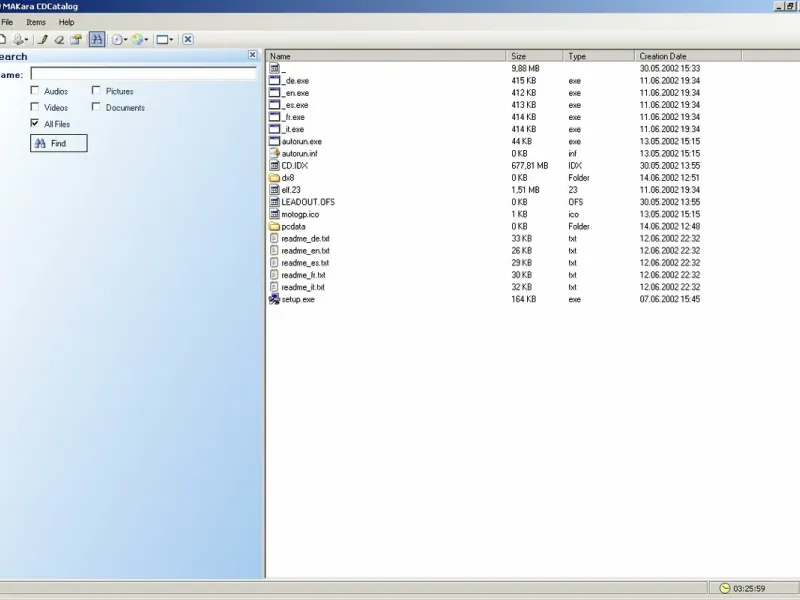The height and width of the screenshot is (600, 800).
Task: Select the underscore file with size 9,88 MB
Action: click(x=274, y=68)
